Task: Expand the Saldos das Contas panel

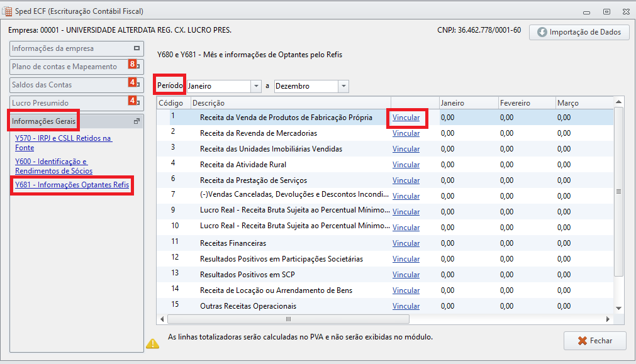Action: [76, 85]
